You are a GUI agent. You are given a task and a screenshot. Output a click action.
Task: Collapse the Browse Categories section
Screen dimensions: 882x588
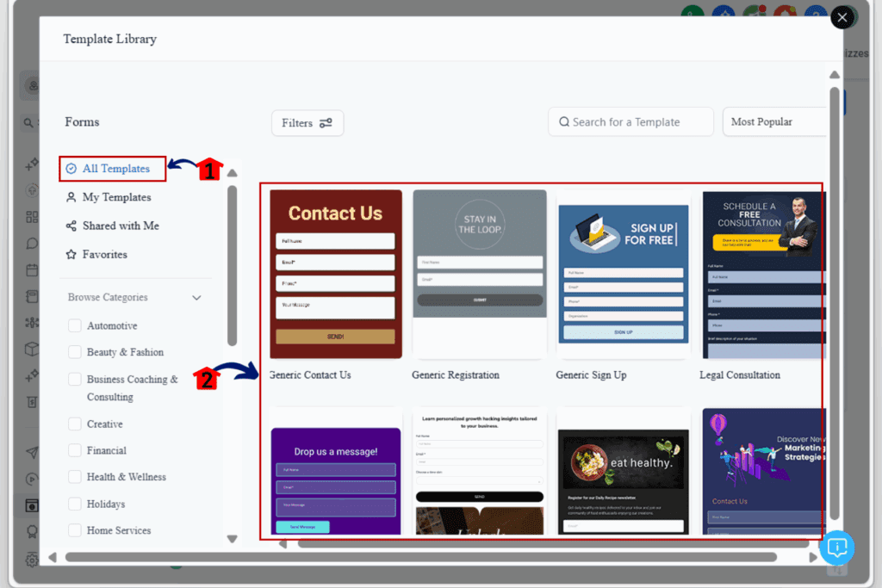tap(196, 298)
